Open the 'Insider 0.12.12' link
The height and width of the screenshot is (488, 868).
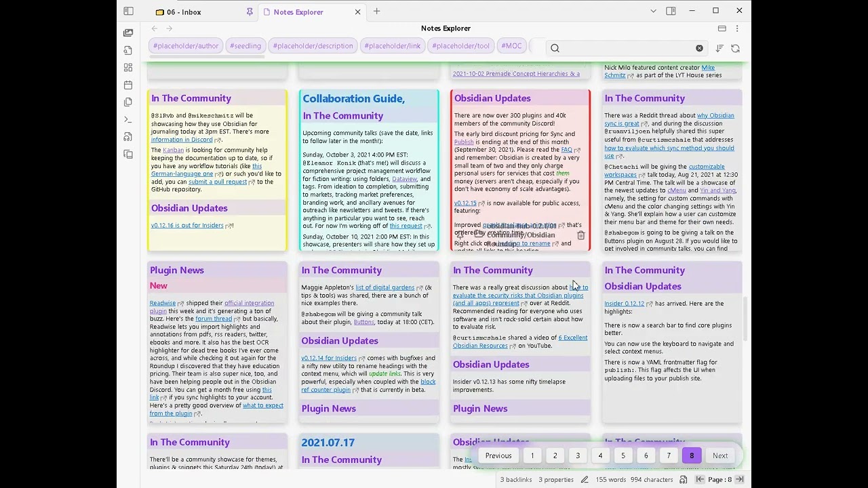coord(624,304)
